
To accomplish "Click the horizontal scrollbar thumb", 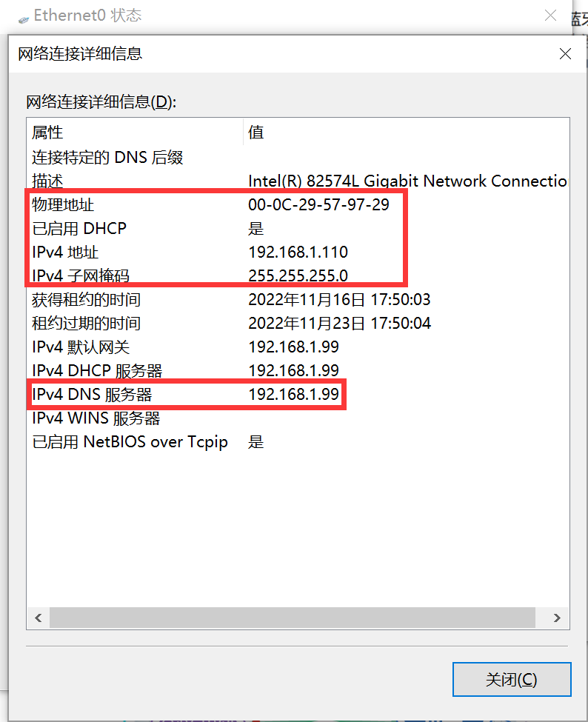I will point(293,617).
